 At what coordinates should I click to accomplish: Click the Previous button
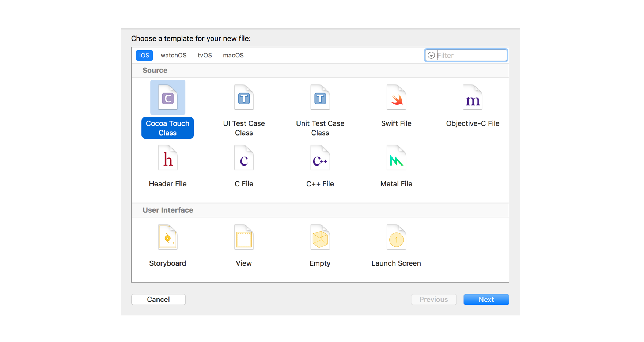coord(433,299)
